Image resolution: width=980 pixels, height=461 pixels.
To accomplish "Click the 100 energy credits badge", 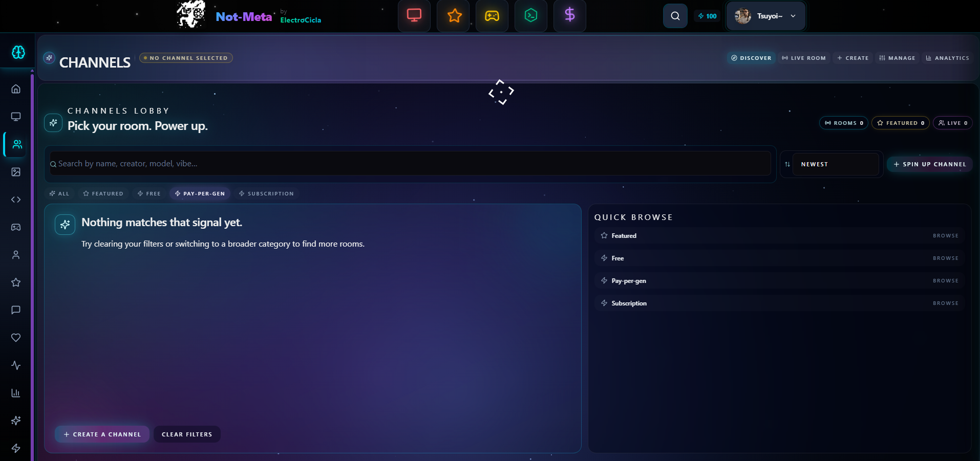I will click(707, 16).
